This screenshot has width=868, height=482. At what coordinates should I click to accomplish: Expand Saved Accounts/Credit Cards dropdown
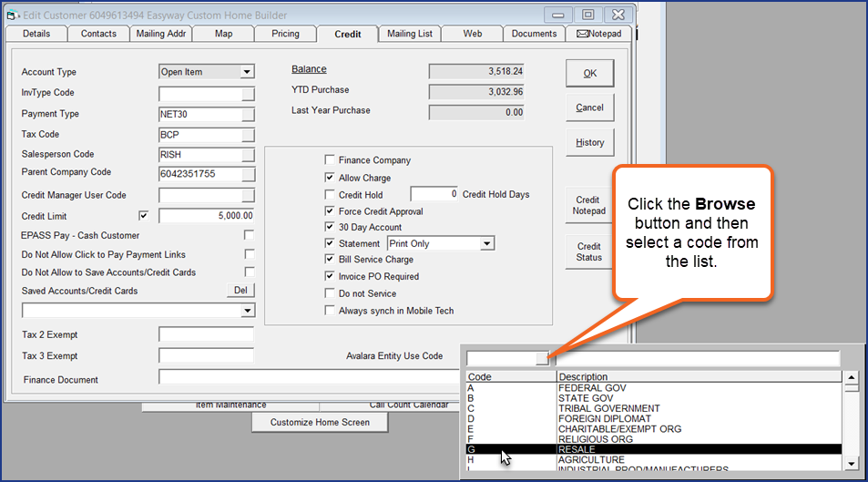click(x=247, y=311)
